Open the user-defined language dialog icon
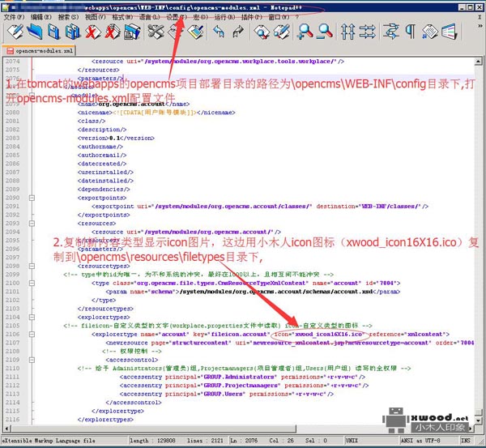The width and height of the screenshot is (486, 448). [450, 32]
